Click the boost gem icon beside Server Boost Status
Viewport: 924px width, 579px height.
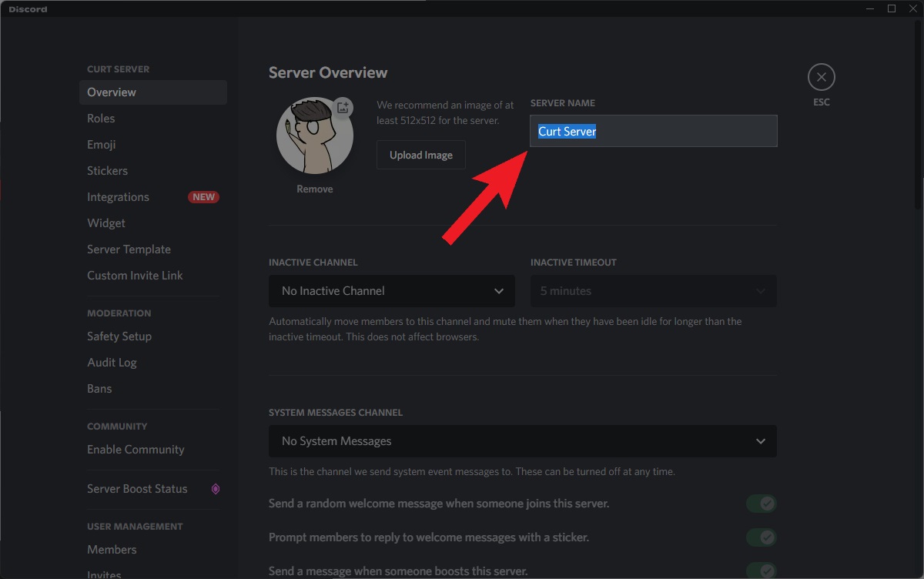point(215,489)
